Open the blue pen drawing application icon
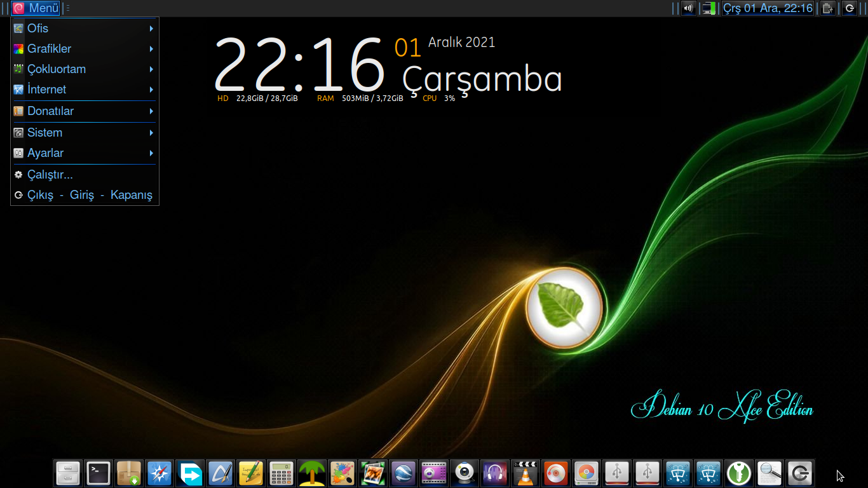868x488 pixels. pos(220,473)
